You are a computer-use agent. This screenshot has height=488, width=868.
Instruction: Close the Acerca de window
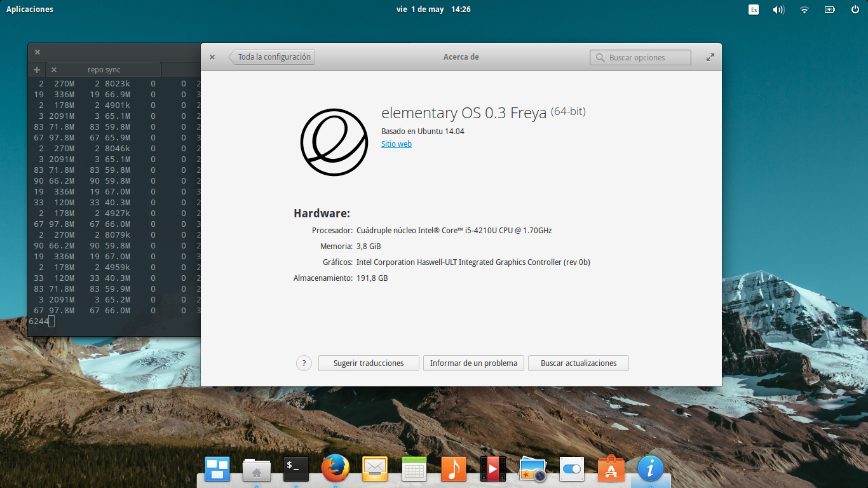point(212,57)
